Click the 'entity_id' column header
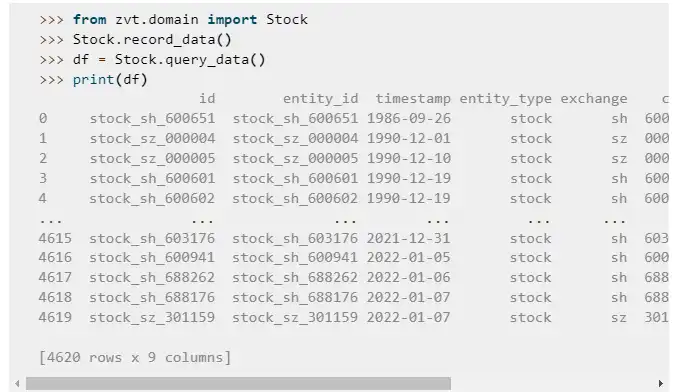 (x=320, y=99)
